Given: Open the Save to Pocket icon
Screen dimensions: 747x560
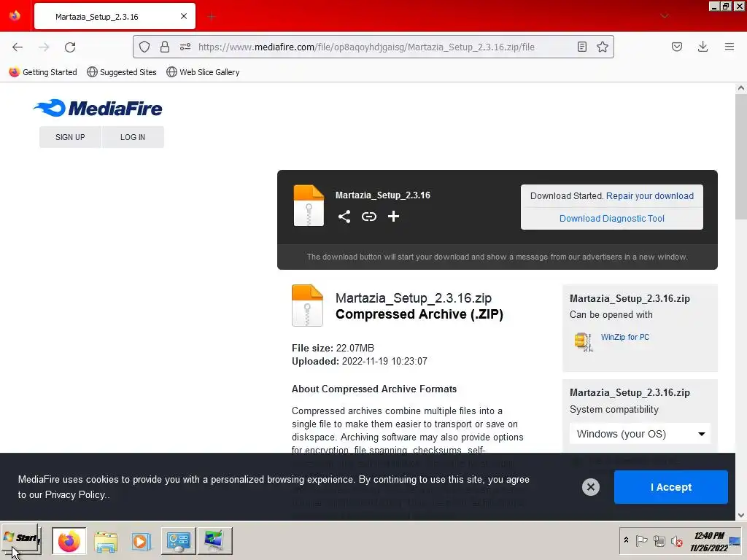Looking at the screenshot, I should (676, 47).
